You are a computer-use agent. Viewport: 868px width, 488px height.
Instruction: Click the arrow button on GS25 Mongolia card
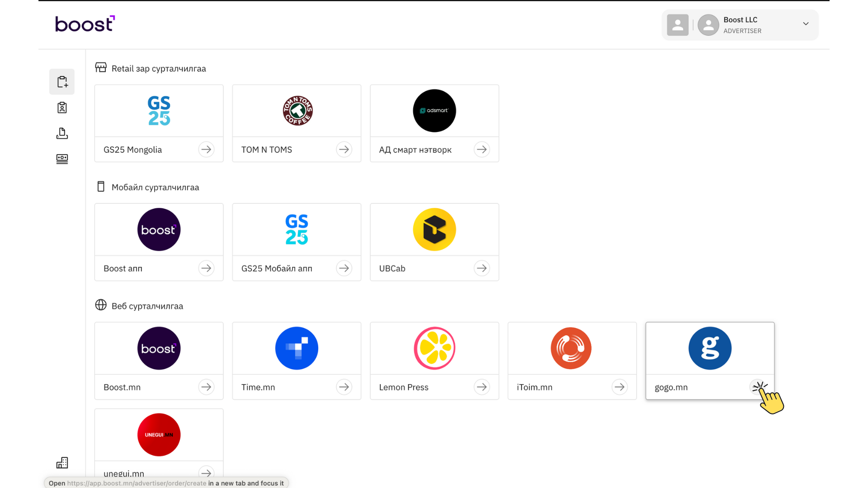pyautogui.click(x=206, y=150)
